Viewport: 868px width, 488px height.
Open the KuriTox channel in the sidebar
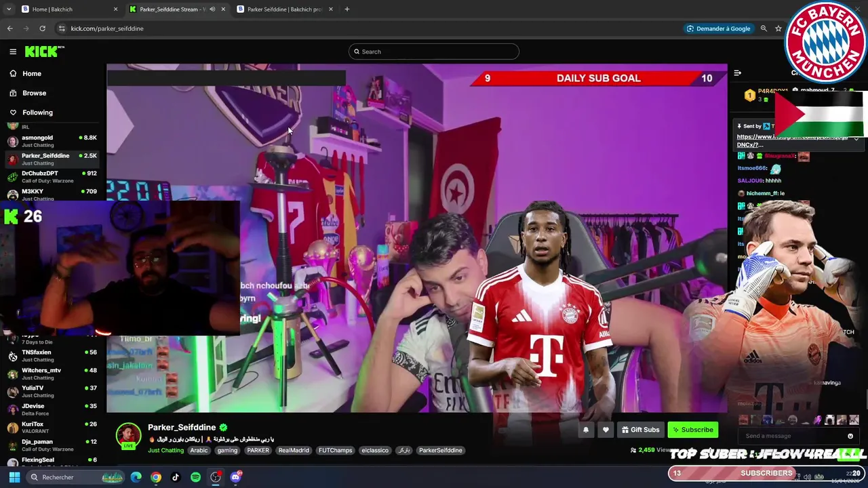coord(53,427)
